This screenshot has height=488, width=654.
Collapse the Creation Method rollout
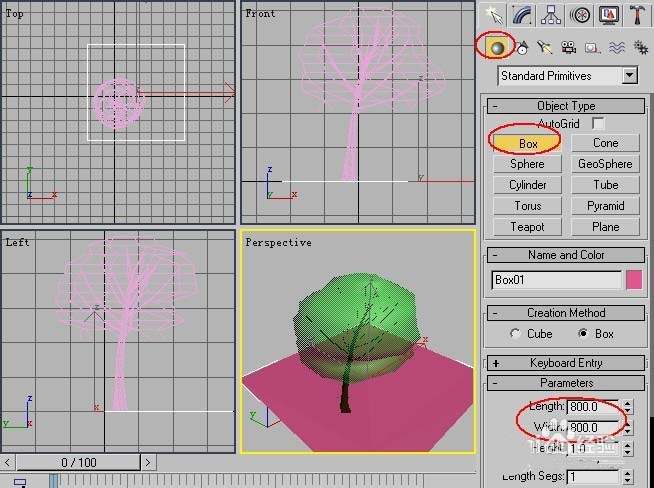coord(566,313)
